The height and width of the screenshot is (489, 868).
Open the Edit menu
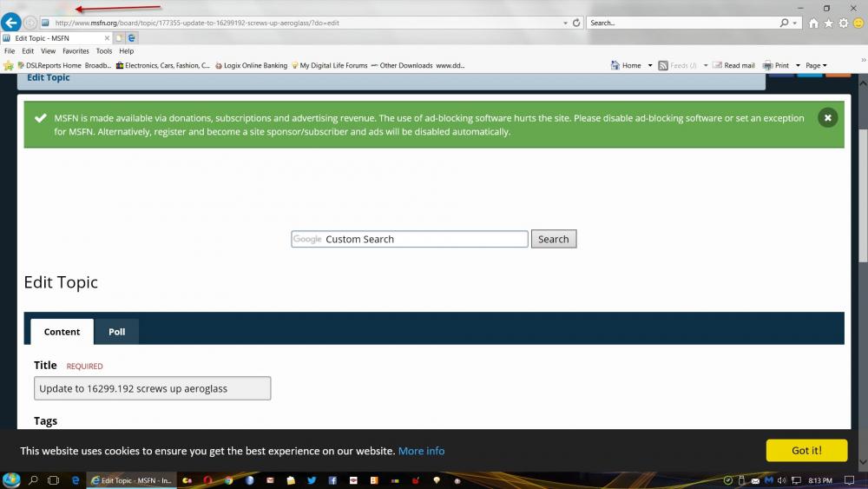(28, 51)
